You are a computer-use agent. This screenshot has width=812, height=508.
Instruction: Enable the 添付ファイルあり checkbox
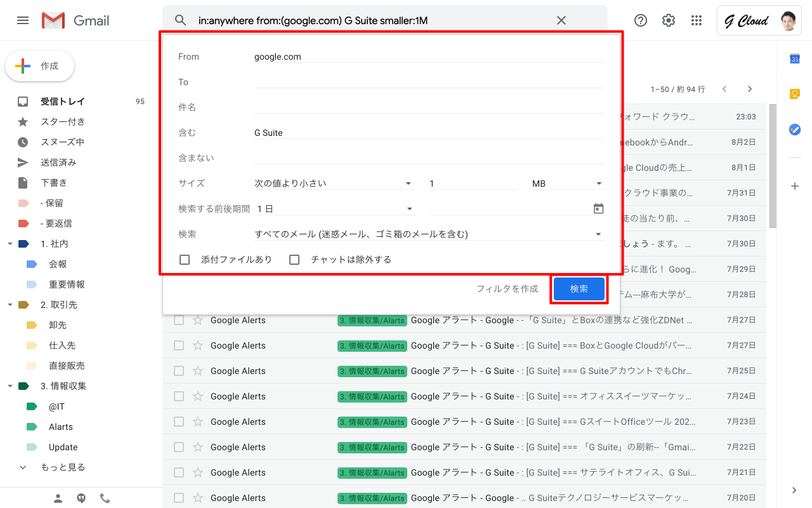(185, 260)
